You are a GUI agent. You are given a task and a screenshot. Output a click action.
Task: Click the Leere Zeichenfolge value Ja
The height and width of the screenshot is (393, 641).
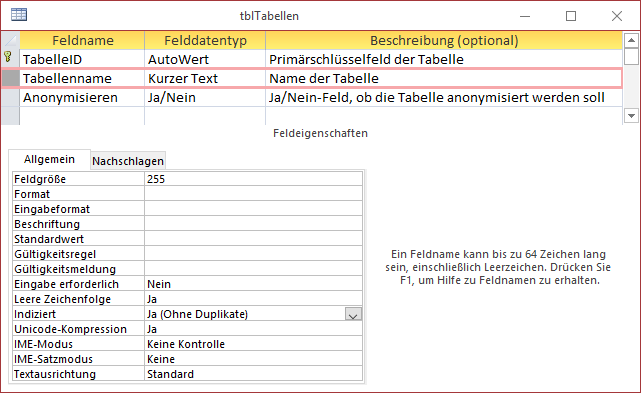click(253, 299)
